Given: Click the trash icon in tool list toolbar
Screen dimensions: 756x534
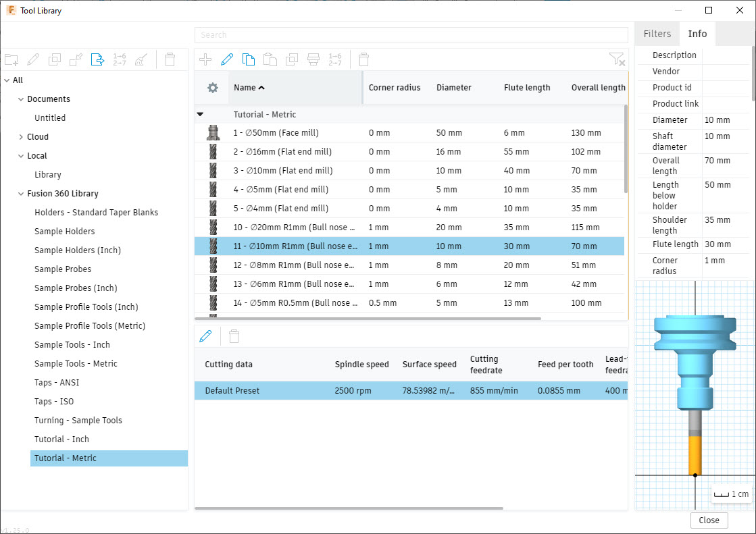Looking at the screenshot, I should point(364,59).
